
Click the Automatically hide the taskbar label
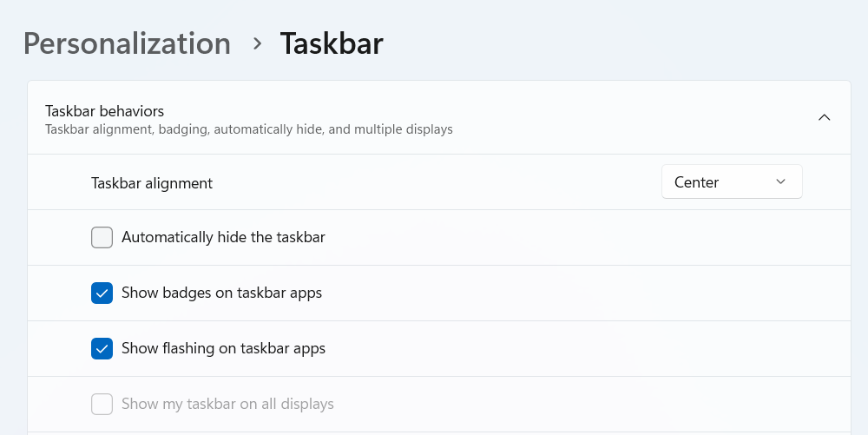[223, 237]
